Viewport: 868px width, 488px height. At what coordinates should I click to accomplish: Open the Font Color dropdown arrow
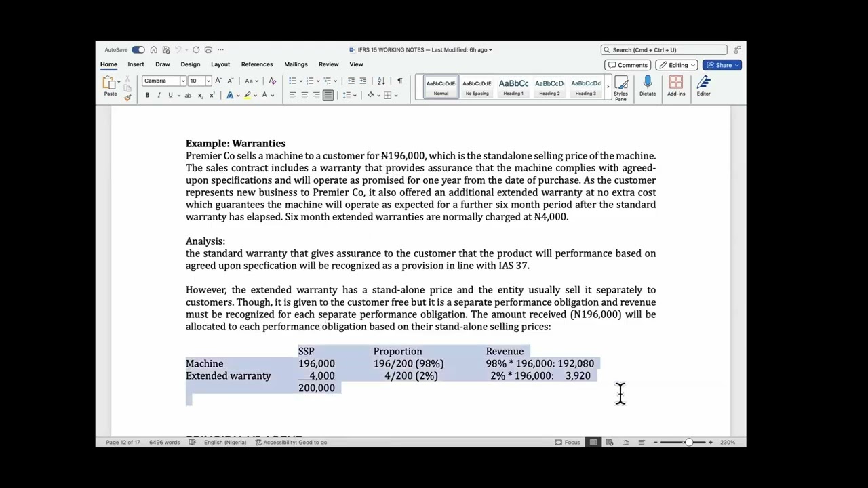point(273,96)
